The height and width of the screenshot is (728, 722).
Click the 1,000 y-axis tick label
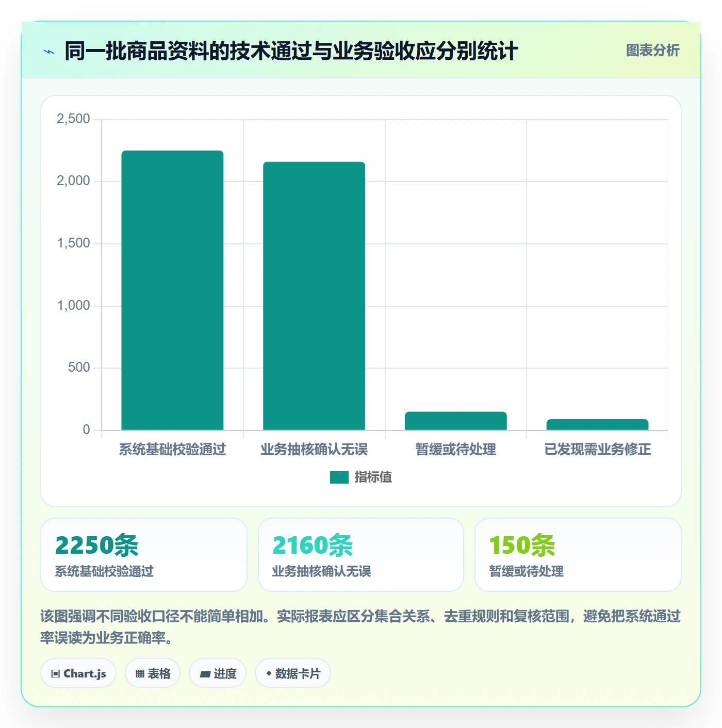tap(73, 306)
